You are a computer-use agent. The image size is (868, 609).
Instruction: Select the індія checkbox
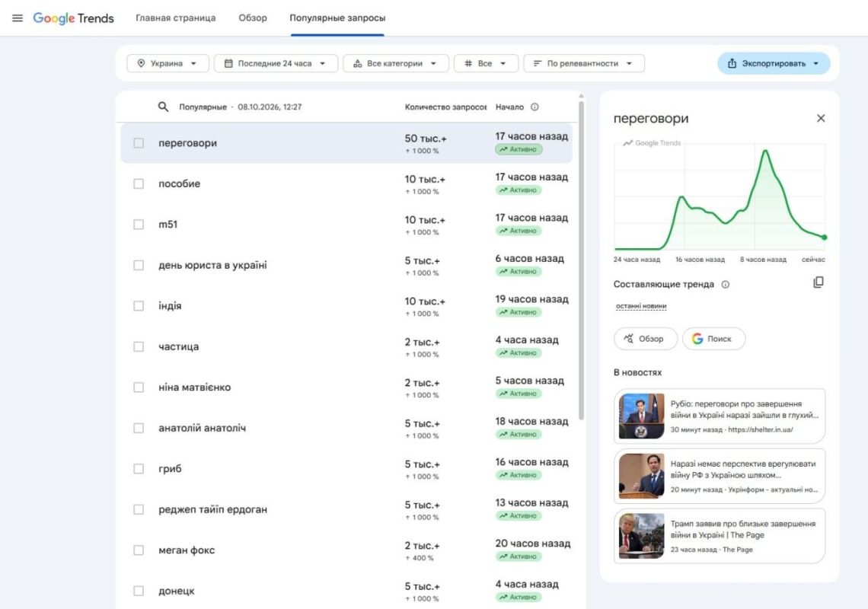(x=139, y=305)
